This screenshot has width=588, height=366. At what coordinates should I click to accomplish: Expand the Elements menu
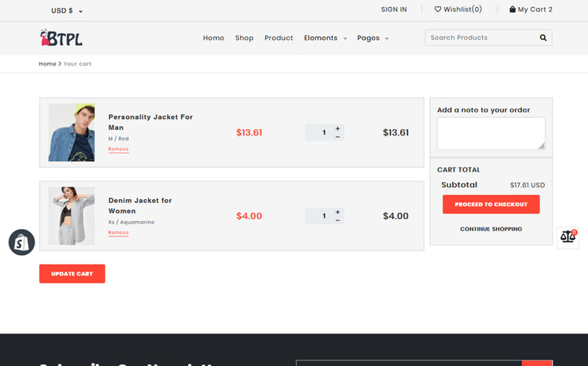[x=325, y=38]
